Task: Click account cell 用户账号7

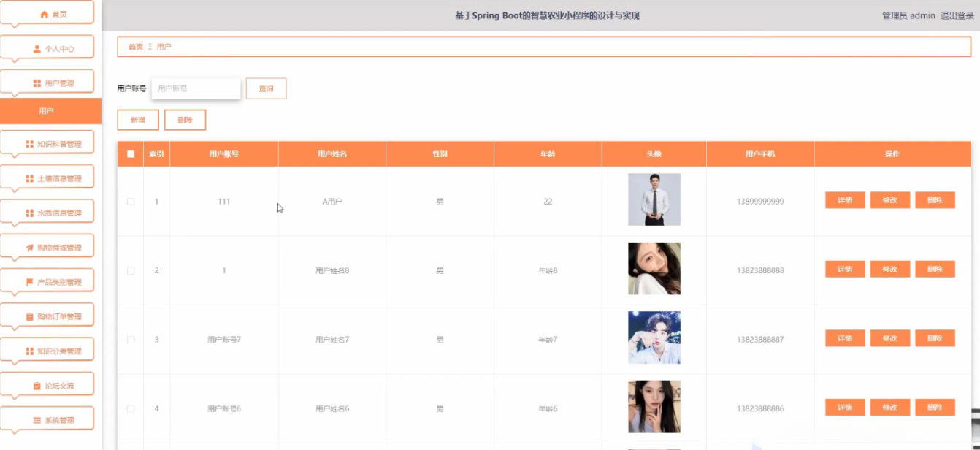Action: point(224,340)
